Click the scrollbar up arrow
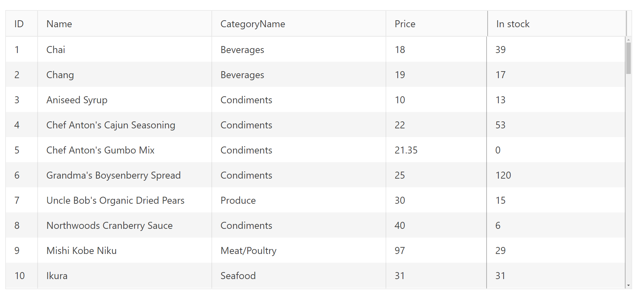644x300 pixels. click(628, 40)
